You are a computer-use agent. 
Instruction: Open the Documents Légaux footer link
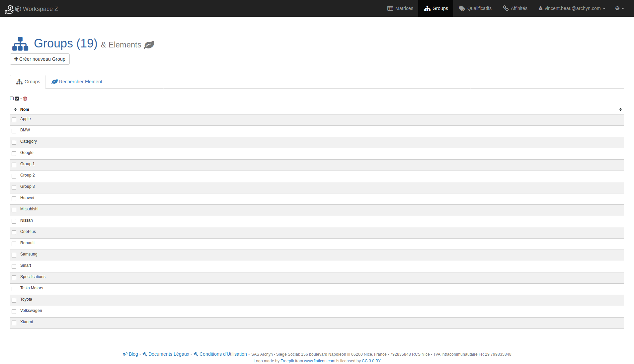click(x=166, y=354)
